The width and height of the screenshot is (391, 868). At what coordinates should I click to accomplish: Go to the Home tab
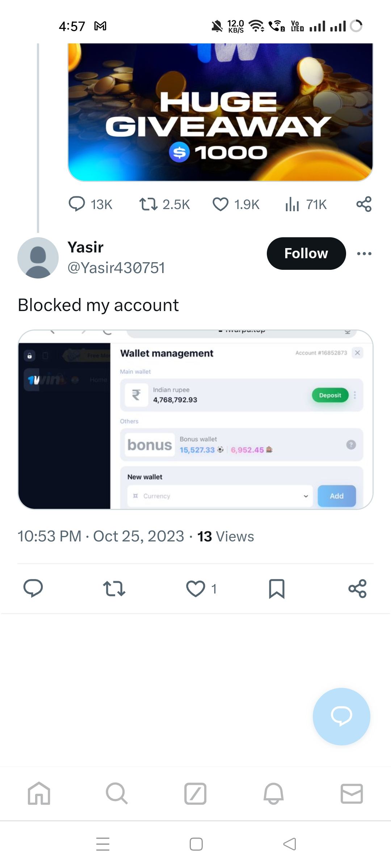39,793
